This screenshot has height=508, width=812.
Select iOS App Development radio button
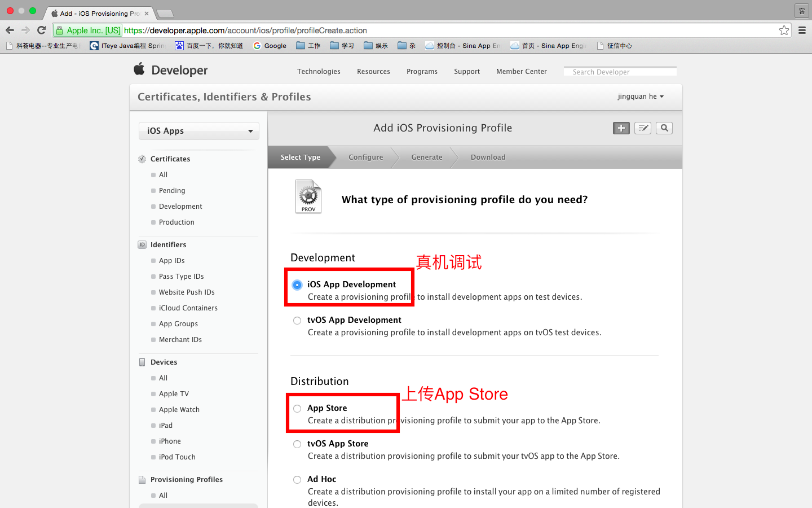(297, 284)
